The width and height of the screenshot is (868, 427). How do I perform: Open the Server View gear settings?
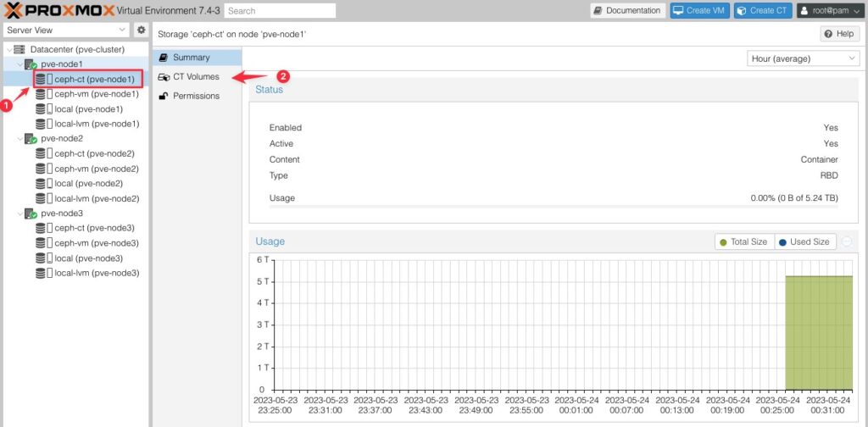tap(142, 30)
